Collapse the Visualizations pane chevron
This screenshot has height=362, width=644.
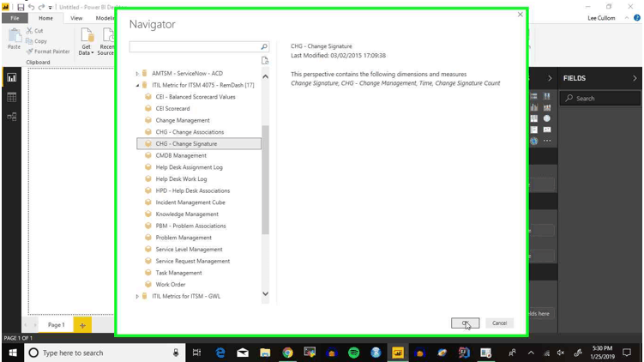click(550, 78)
